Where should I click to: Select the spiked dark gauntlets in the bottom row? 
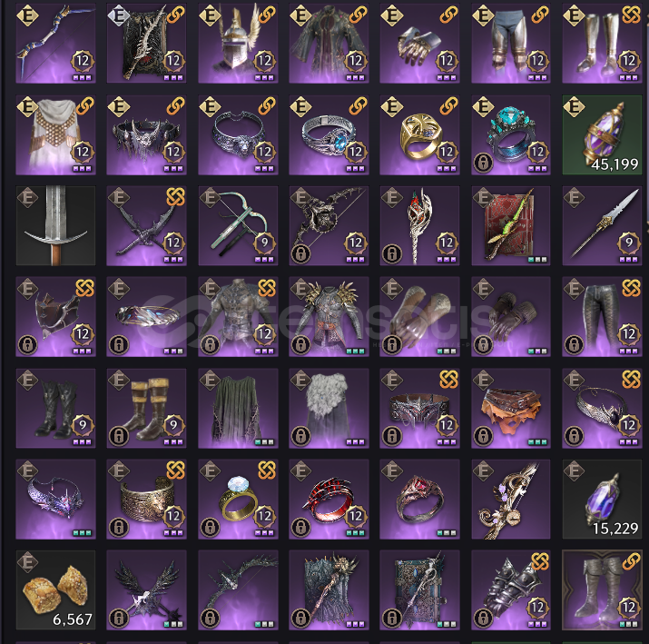511,590
